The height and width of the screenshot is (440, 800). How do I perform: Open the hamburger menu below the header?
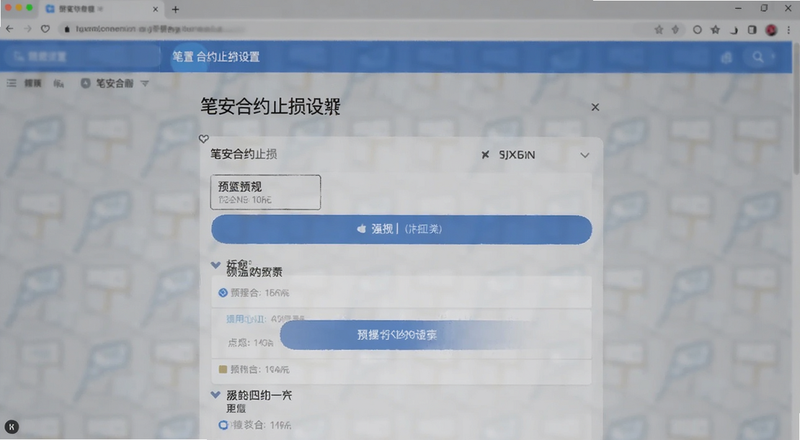12,83
